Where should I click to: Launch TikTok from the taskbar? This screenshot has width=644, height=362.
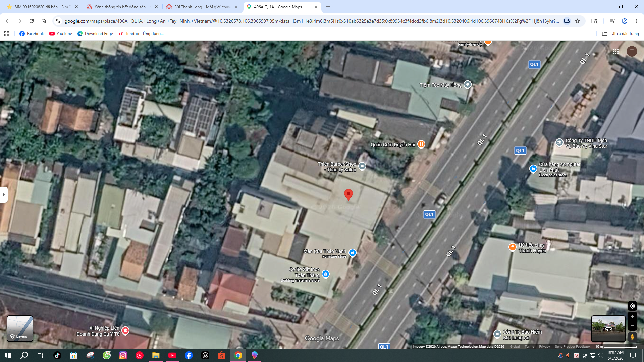(57, 355)
